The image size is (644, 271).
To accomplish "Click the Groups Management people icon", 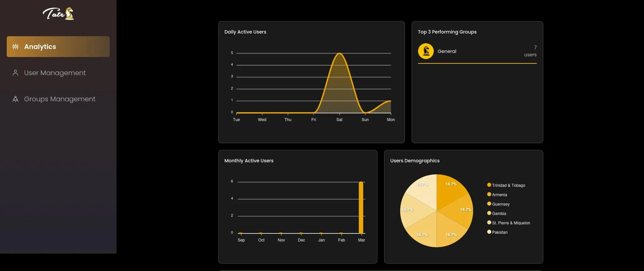I will [x=15, y=99].
